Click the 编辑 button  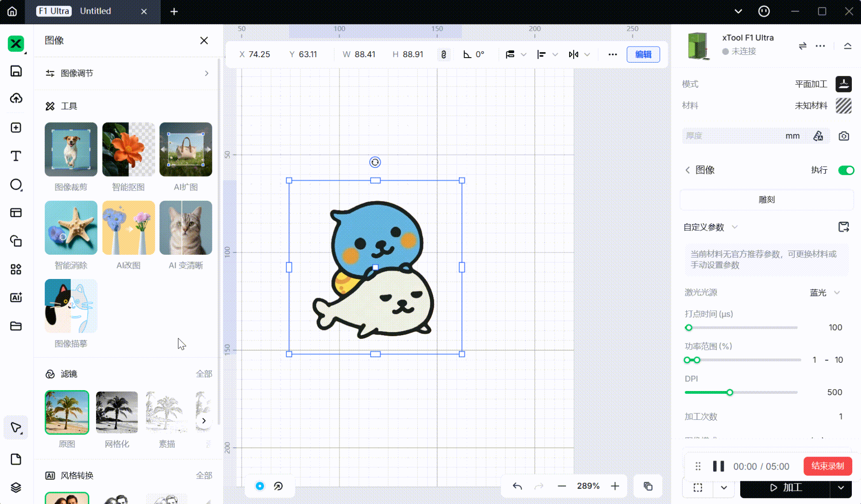pyautogui.click(x=643, y=54)
